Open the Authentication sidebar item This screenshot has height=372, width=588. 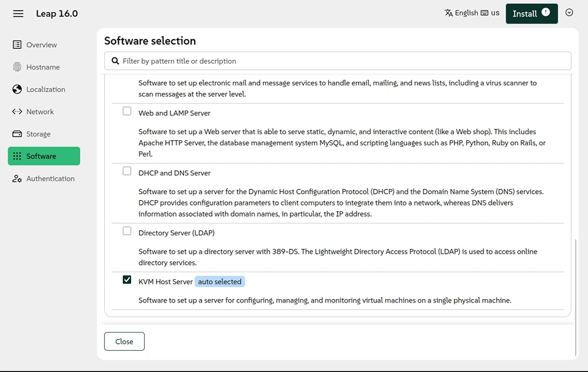pos(44,178)
